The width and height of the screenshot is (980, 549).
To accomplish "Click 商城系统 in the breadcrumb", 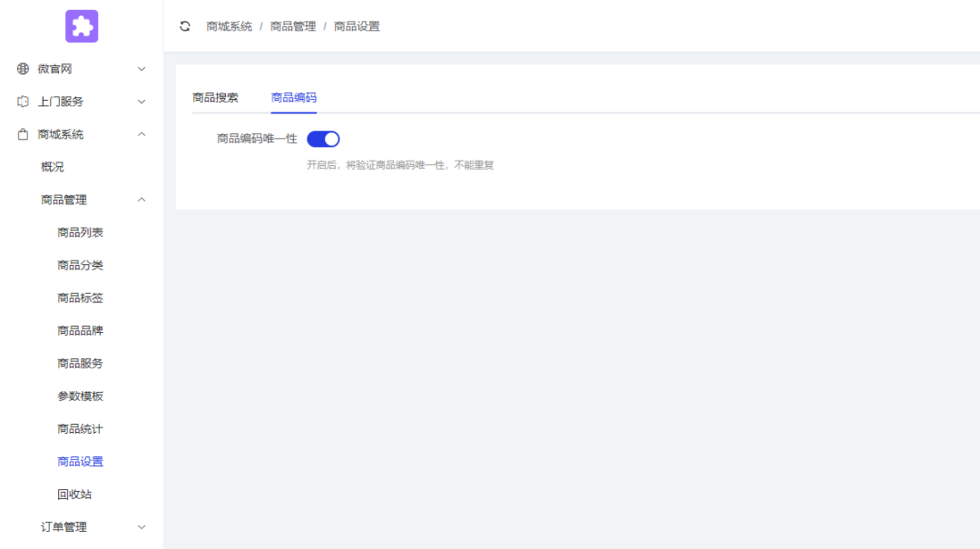I will (x=229, y=27).
